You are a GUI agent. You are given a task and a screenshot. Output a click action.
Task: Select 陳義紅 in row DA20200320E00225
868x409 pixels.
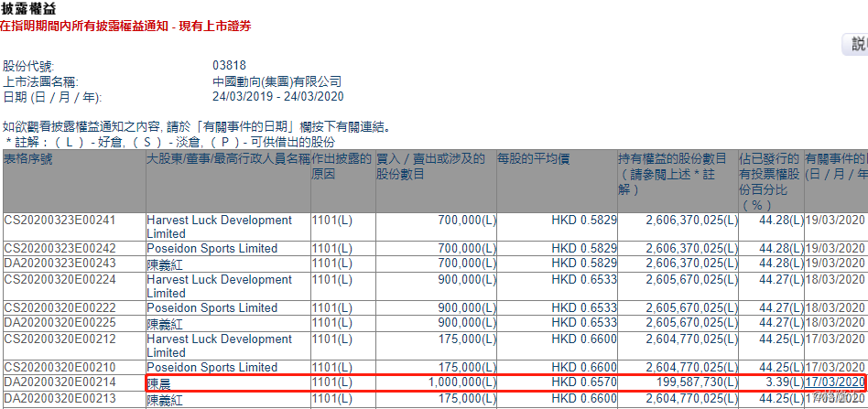tap(165, 323)
